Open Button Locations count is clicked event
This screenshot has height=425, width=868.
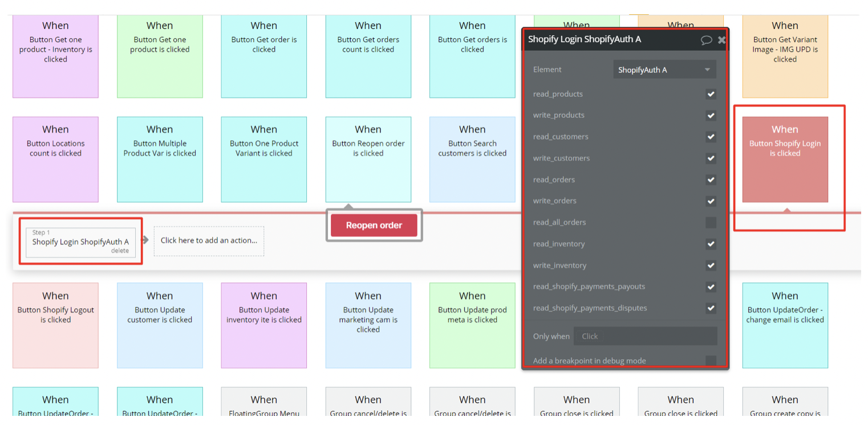(x=55, y=160)
